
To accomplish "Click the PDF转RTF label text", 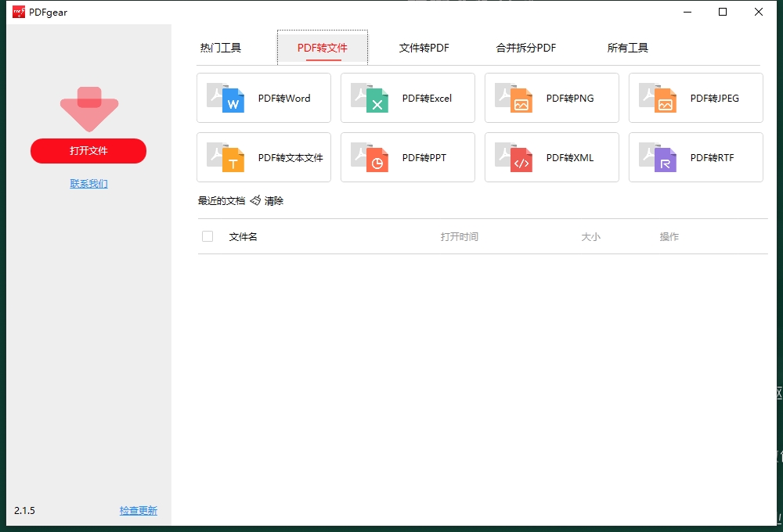I will click(712, 158).
